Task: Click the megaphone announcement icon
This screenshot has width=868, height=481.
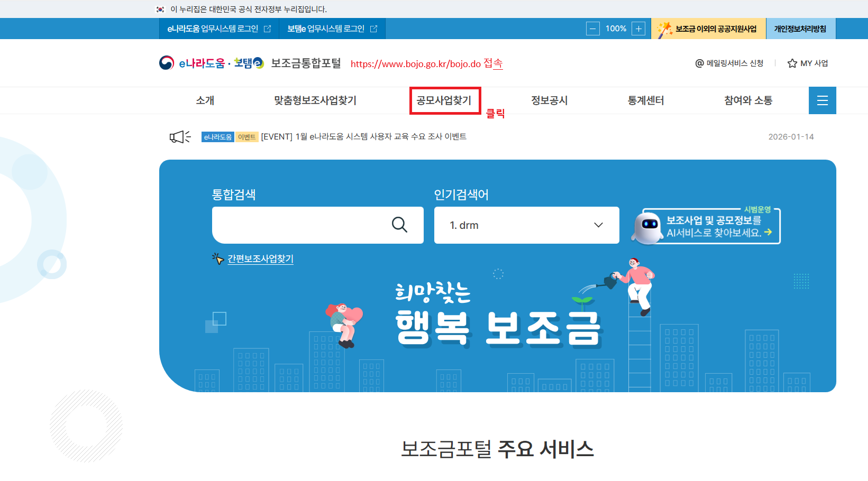Action: pyautogui.click(x=180, y=137)
